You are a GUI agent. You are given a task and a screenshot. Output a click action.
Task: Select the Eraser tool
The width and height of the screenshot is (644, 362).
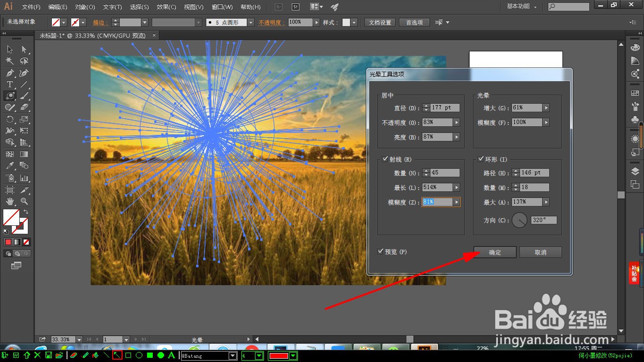[x=25, y=107]
